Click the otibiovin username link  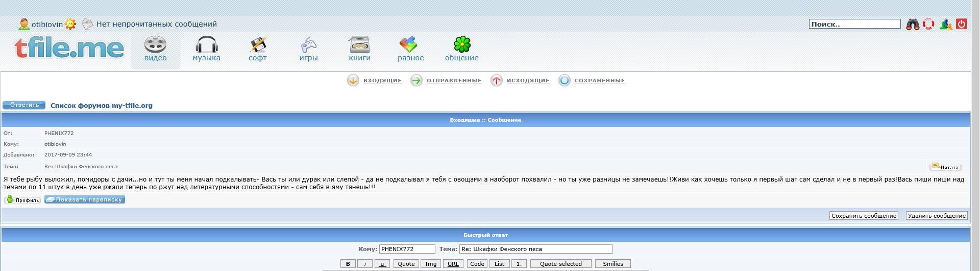point(47,24)
